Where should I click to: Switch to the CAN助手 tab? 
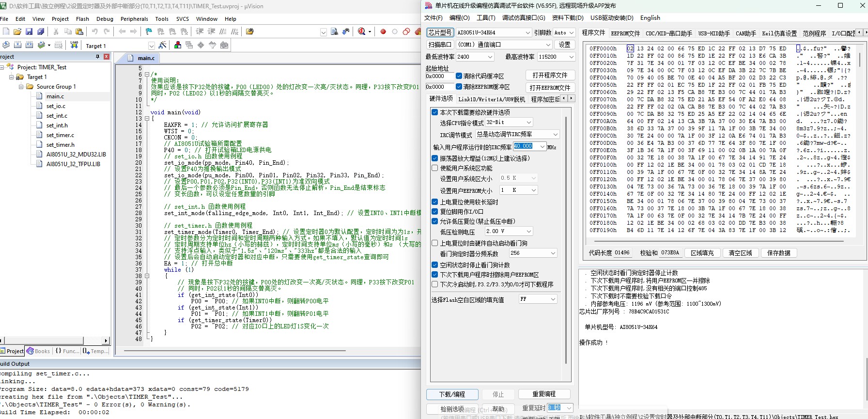[x=746, y=33]
